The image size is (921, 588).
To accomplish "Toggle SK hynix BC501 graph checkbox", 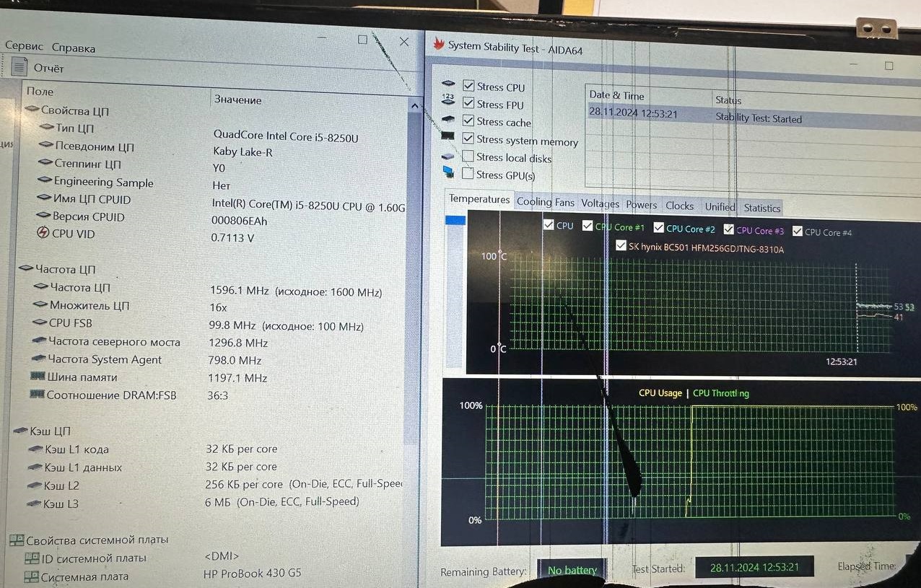I will pos(621,246).
